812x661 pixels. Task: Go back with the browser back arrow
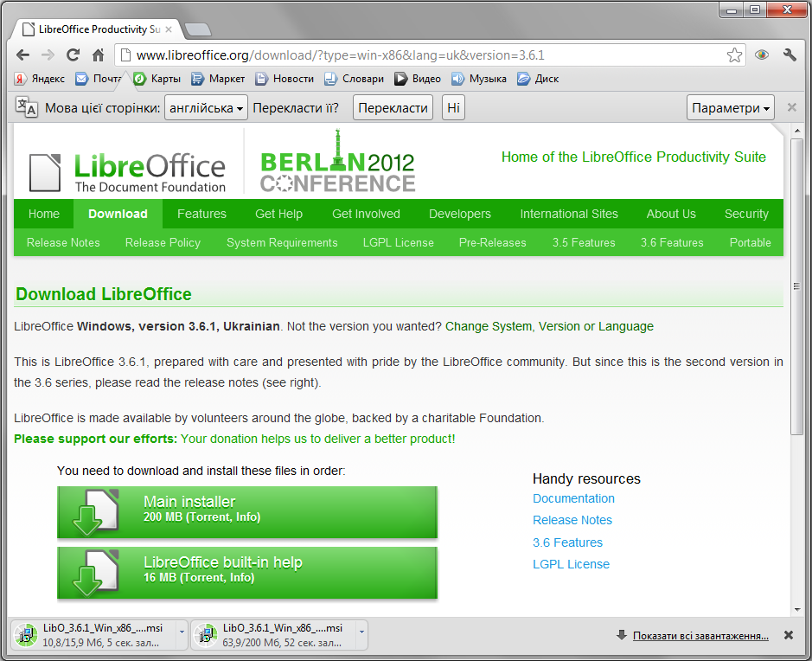[x=22, y=55]
